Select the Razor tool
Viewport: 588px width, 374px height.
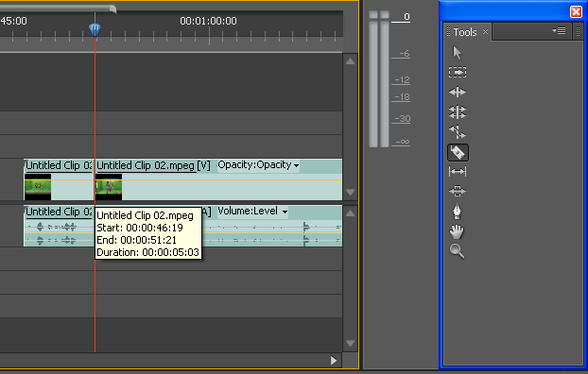[x=458, y=152]
